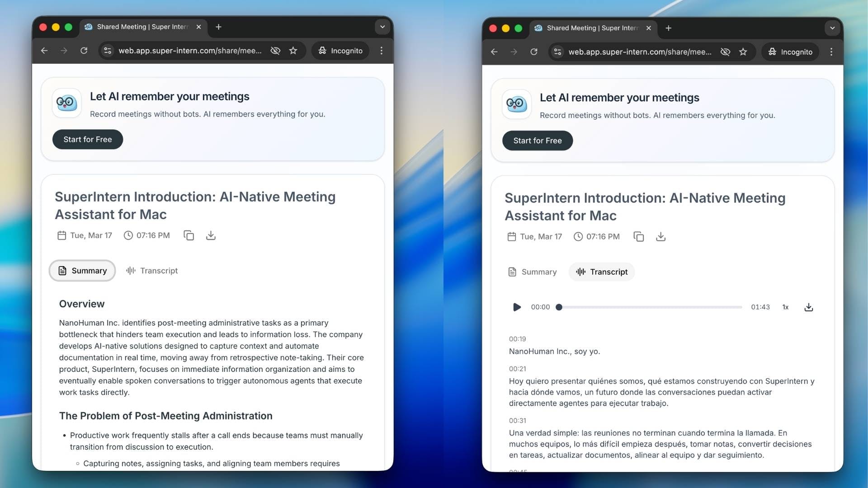Viewport: 868px width, 488px height.
Task: Change playback speed 1x control
Action: click(785, 307)
